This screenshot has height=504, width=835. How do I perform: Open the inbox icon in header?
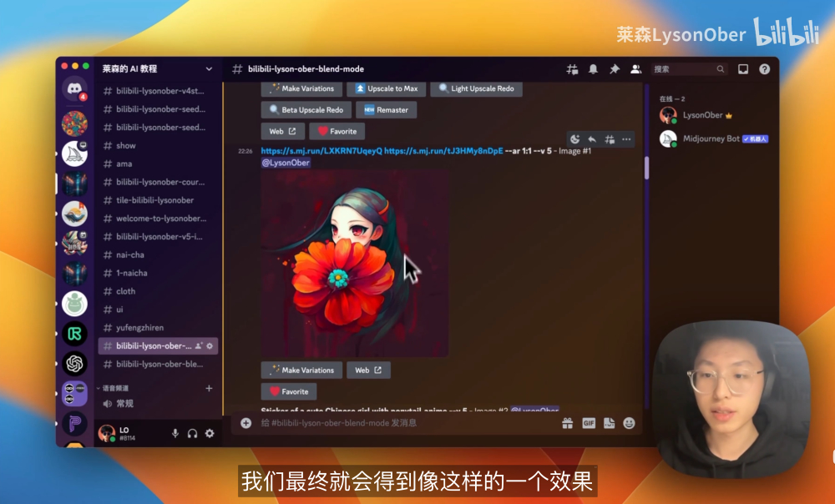[x=743, y=69]
